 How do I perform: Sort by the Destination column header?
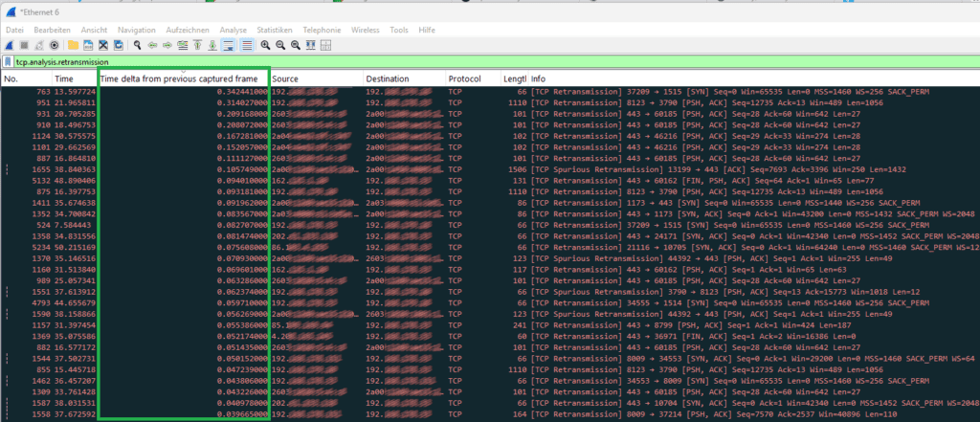point(405,78)
